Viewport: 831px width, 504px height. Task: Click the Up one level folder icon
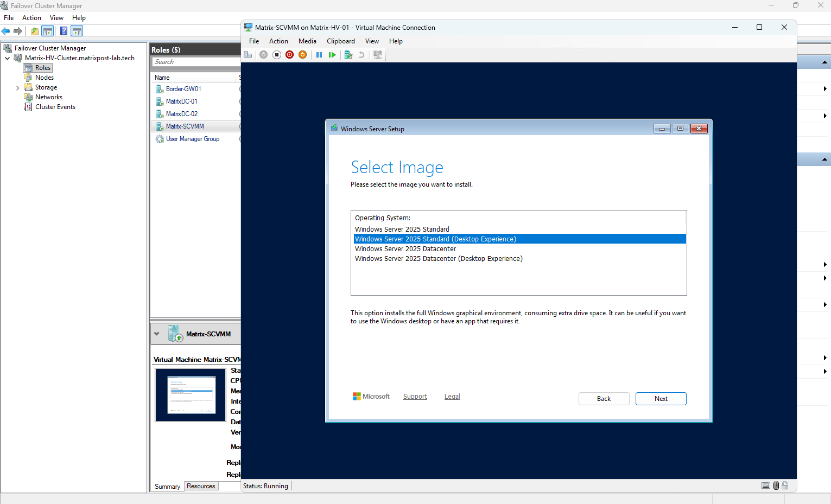tap(35, 31)
